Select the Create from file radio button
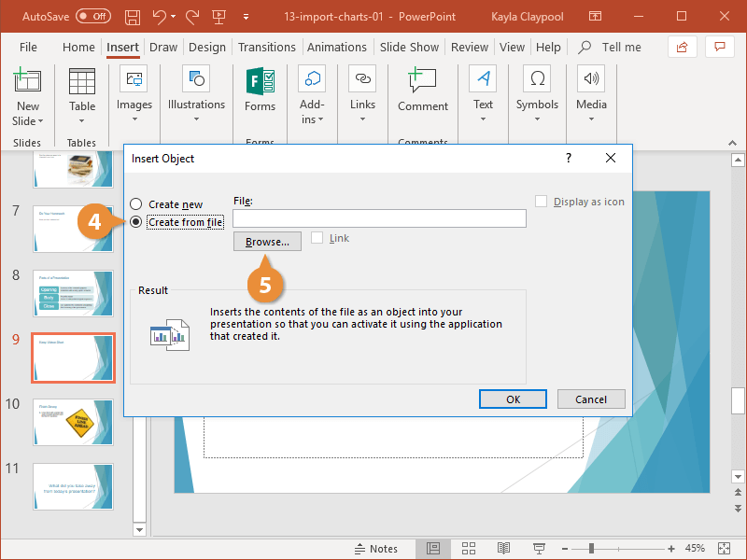 click(x=135, y=221)
